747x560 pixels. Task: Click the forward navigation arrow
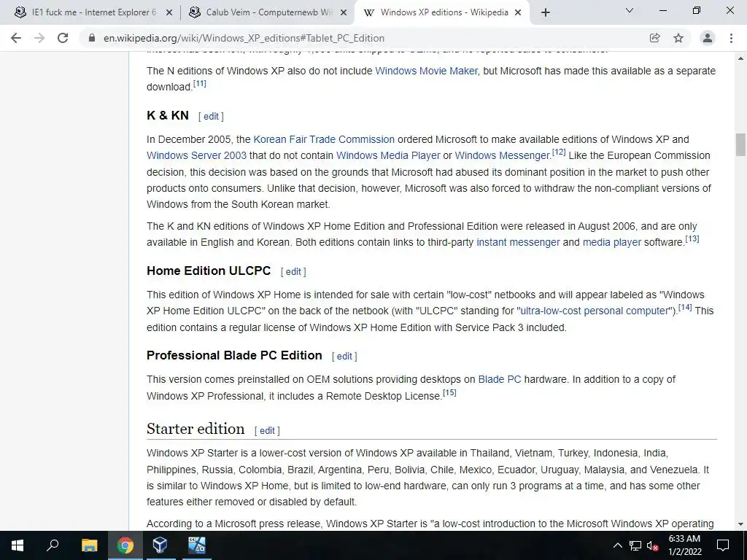(x=39, y=38)
